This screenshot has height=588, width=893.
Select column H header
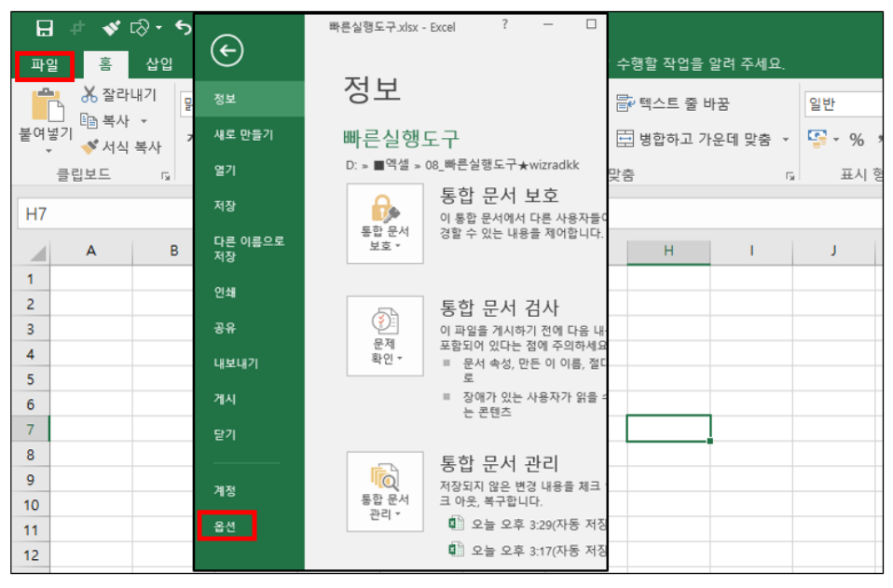point(668,251)
